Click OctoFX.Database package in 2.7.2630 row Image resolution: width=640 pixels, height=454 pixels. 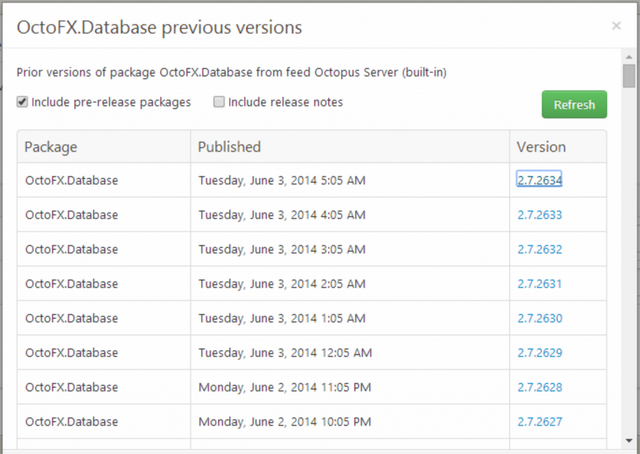[x=71, y=318]
